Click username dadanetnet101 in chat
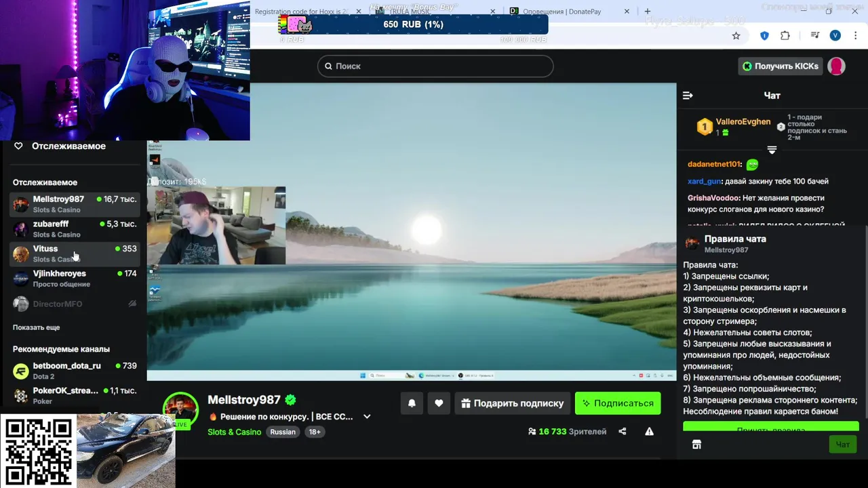Screen dimensions: 868x488 (713, 164)
